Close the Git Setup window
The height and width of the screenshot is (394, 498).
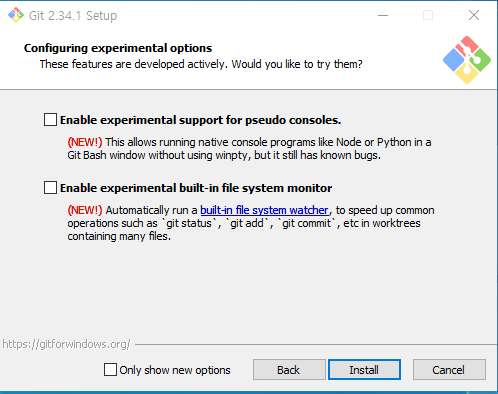tap(474, 15)
